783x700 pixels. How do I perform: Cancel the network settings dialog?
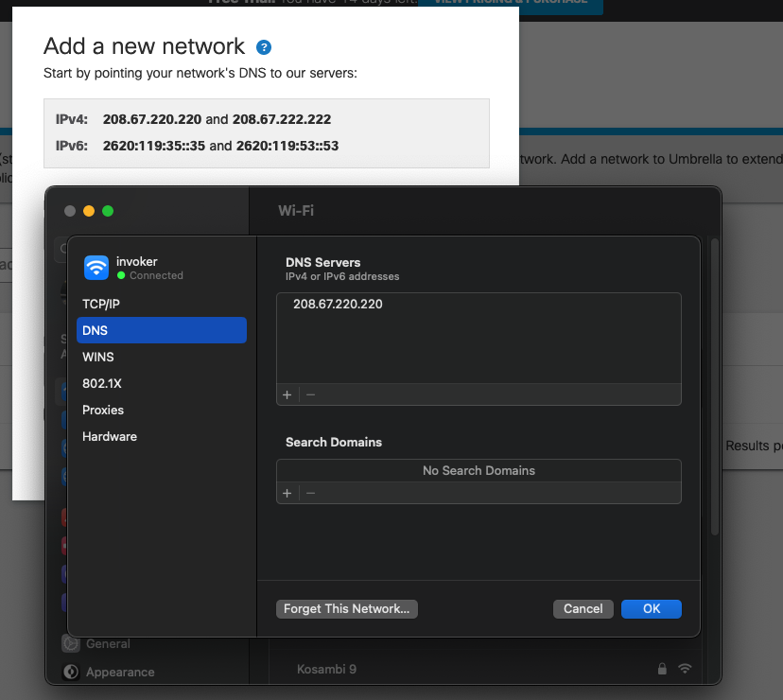(x=583, y=609)
